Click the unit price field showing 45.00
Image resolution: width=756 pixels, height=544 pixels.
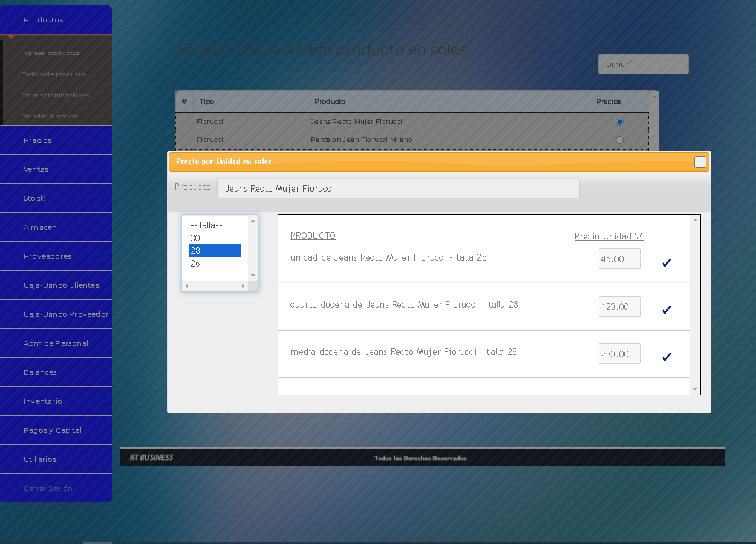pos(619,259)
